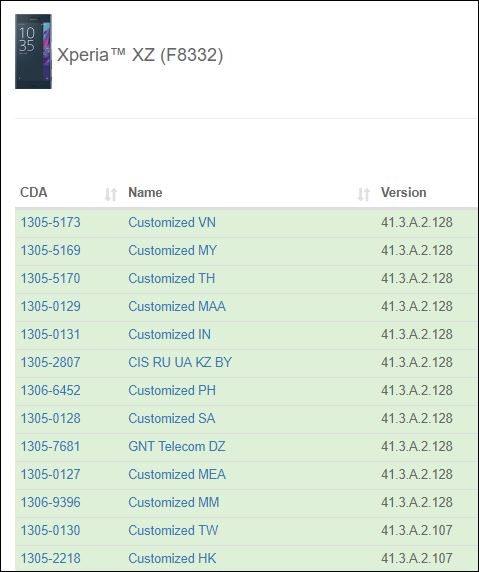
Task: Open CDA link 1306-9396
Action: 50,502
